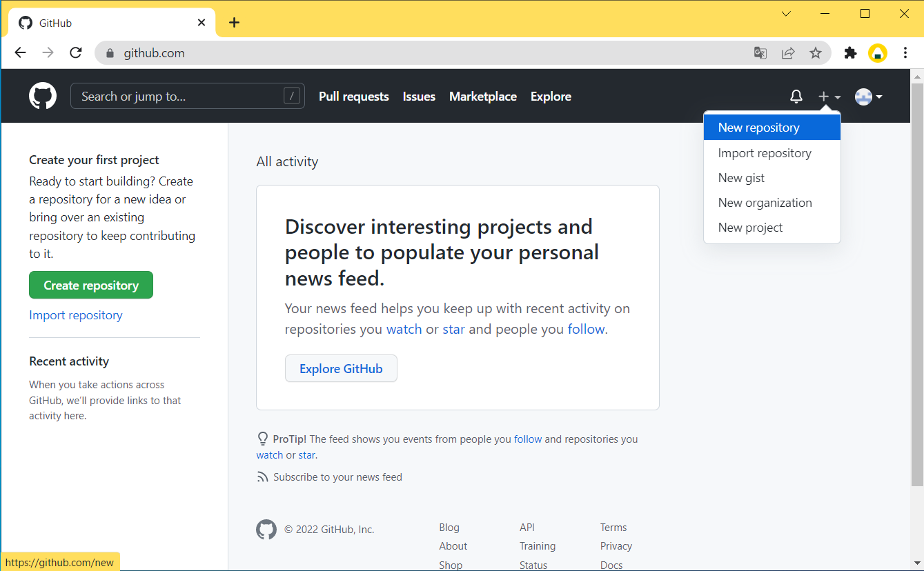Share this page from address bar
Screen dimensions: 924x571
(x=788, y=53)
